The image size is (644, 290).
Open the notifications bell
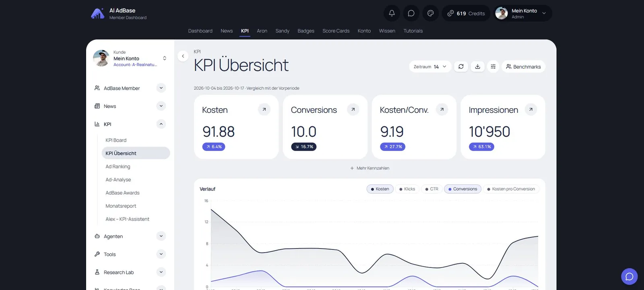pos(392,13)
